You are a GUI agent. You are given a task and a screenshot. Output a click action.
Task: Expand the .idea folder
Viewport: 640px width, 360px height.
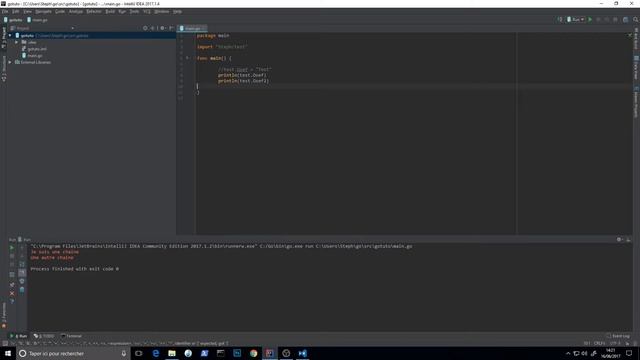[17, 42]
